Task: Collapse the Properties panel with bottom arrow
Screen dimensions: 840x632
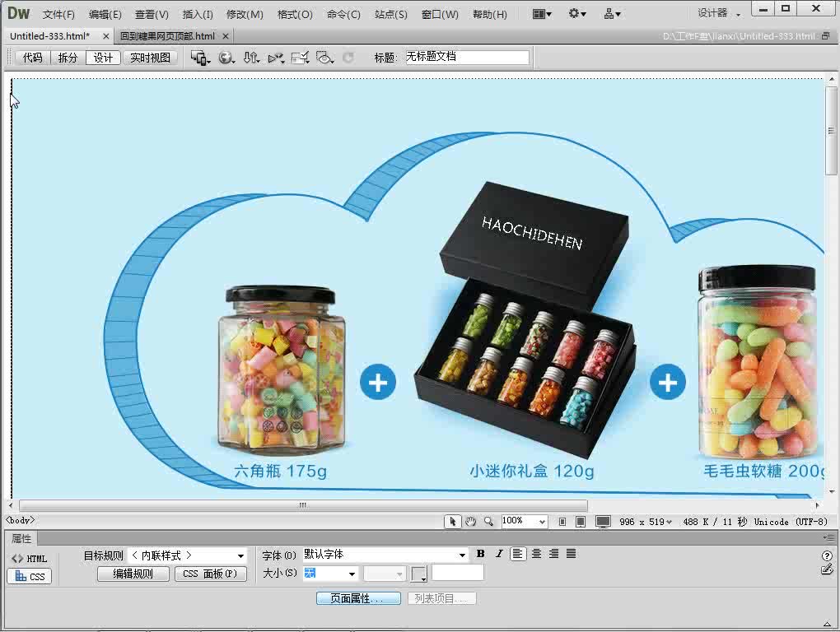Action: point(828,624)
